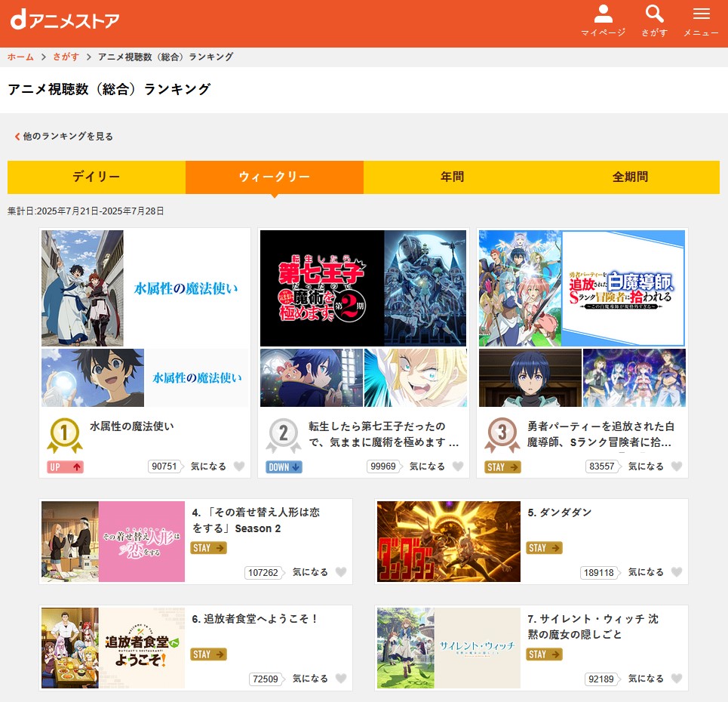Click favorite count 107262
Screen dimensions: 728x702
point(263,572)
